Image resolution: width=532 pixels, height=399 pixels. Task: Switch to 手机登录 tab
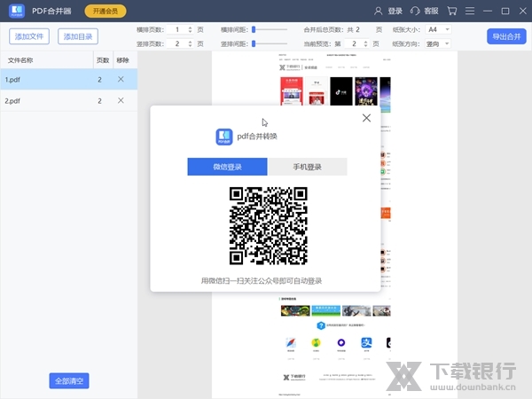[307, 167]
